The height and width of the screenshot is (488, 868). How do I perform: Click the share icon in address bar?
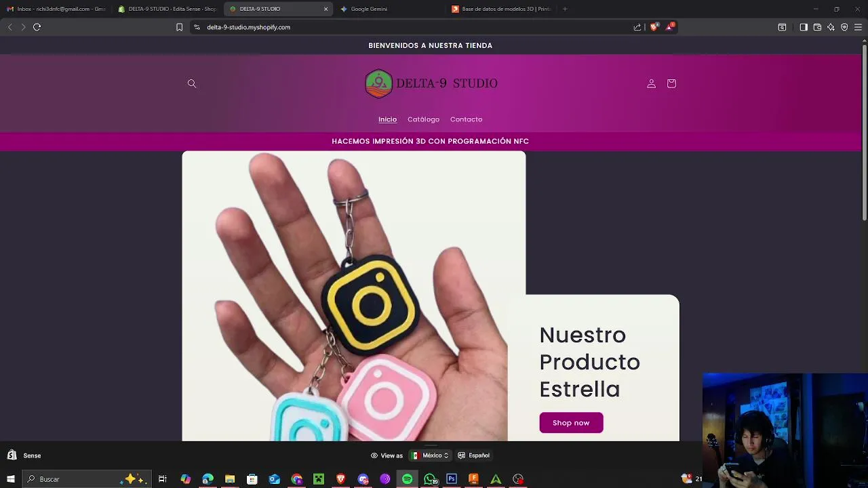[x=637, y=27]
